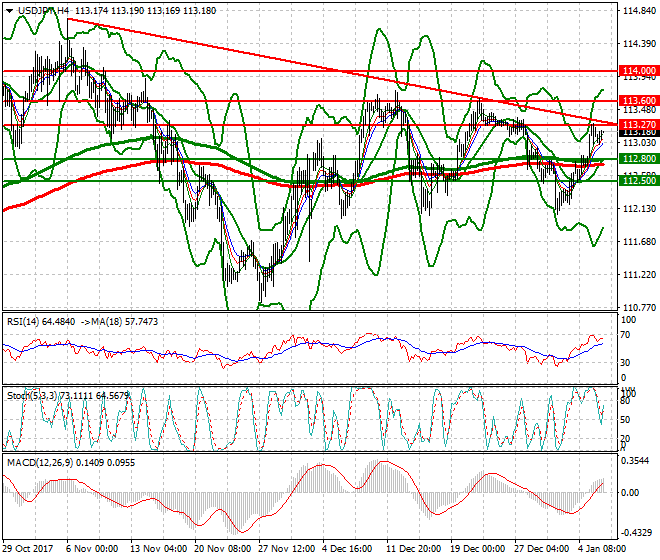The height and width of the screenshot is (560, 660).
Task: Click the USDJPY,H4 chart title text
Action: (x=43, y=11)
